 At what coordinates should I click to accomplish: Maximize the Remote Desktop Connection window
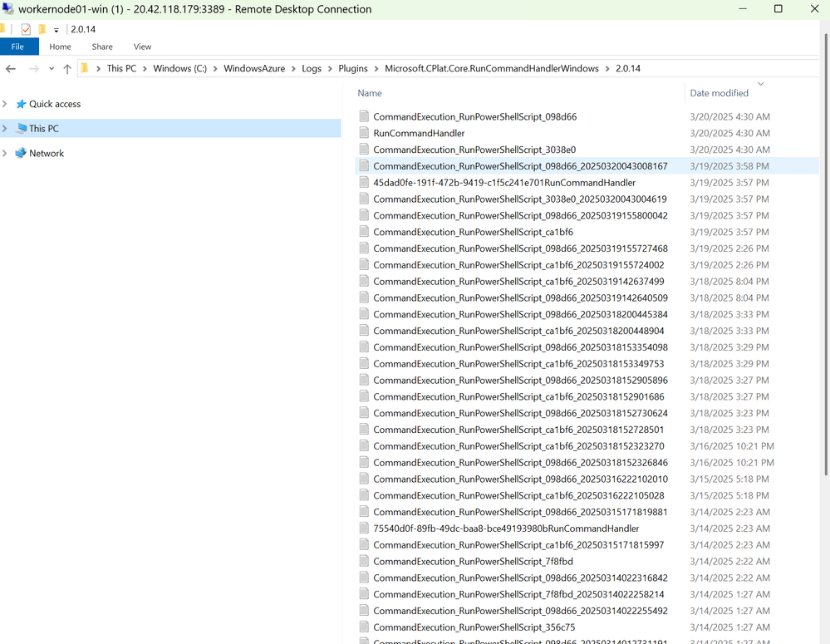[778, 8]
